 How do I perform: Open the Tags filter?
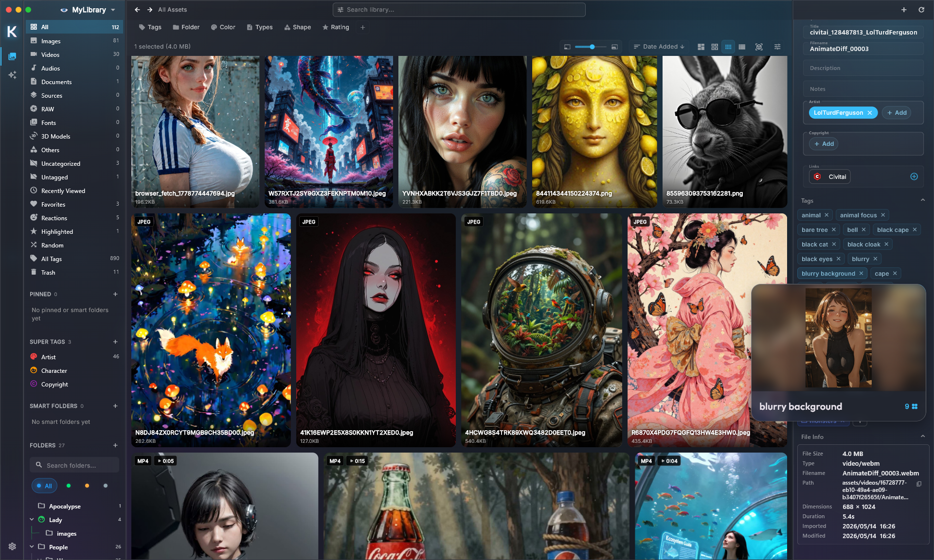point(150,27)
